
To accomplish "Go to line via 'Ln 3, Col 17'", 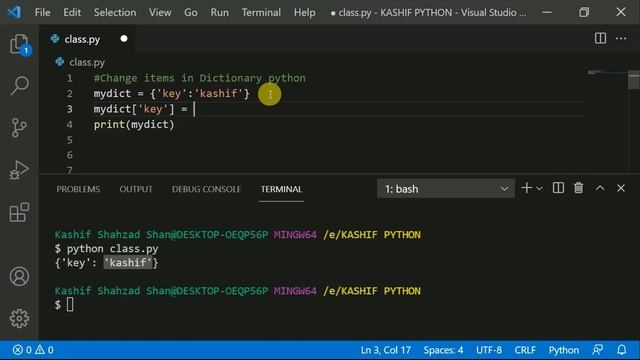I will (x=386, y=350).
